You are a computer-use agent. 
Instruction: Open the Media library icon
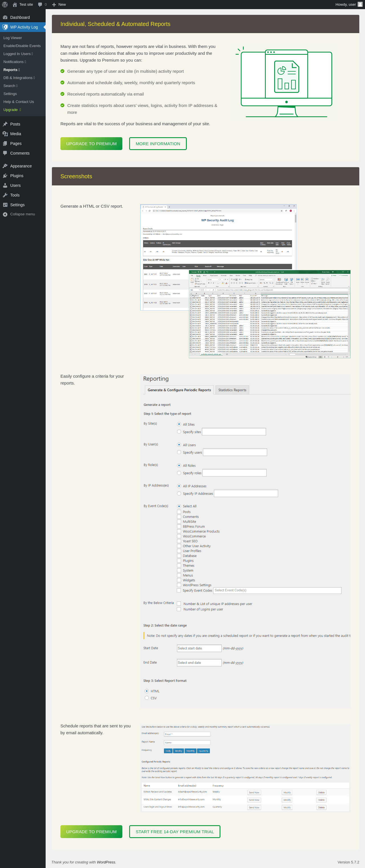pos(5,134)
